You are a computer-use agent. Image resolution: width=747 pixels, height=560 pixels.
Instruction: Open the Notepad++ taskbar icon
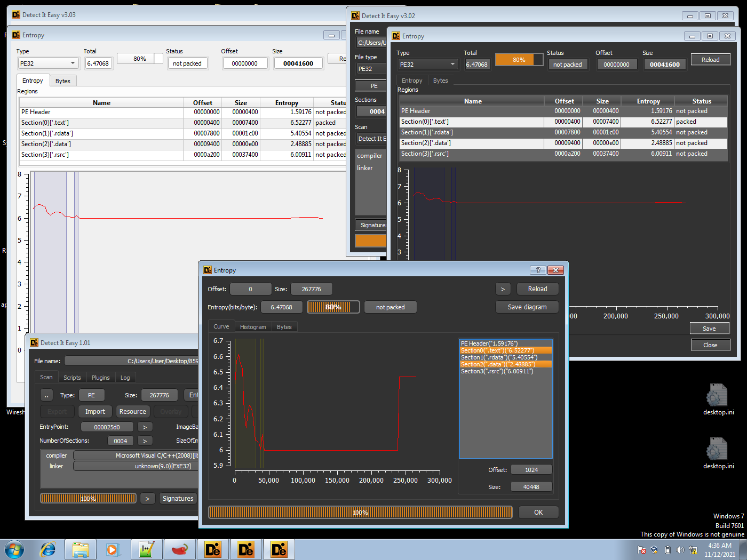click(x=146, y=549)
